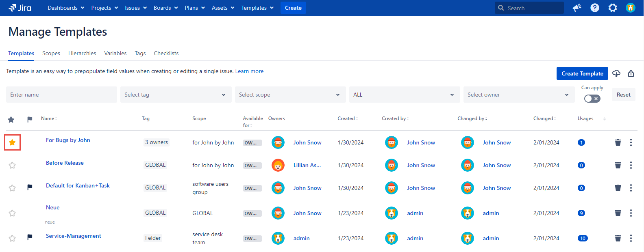This screenshot has height=252, width=644.
Task: Open the Jira help icon
Action: point(594,8)
